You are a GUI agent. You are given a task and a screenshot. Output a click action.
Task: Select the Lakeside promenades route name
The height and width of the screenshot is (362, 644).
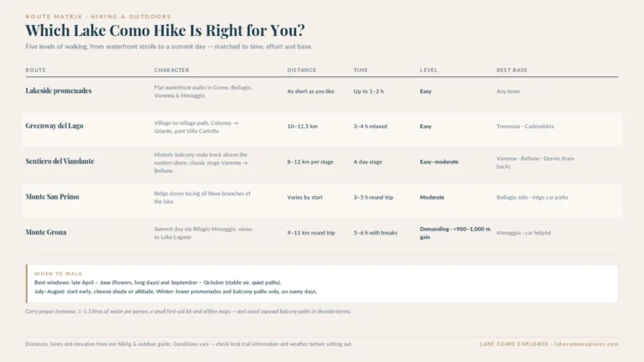pyautogui.click(x=59, y=90)
